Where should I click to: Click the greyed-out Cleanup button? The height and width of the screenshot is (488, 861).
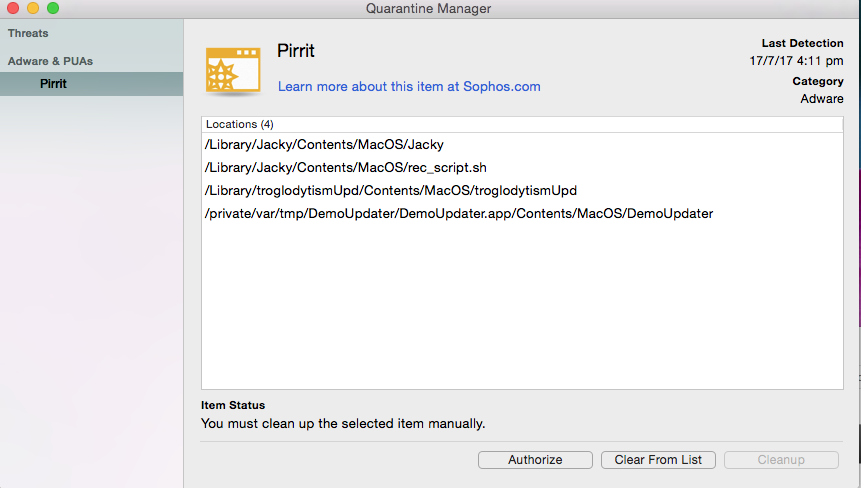pos(781,459)
